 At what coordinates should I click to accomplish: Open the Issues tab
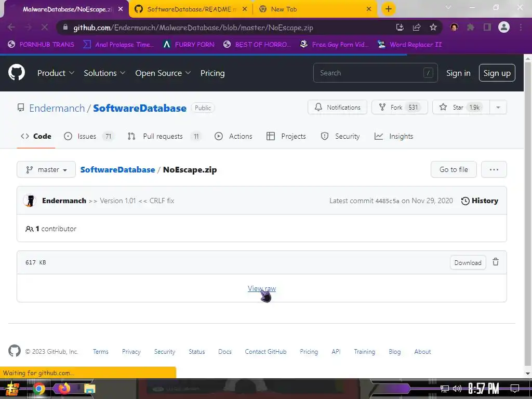(x=88, y=136)
